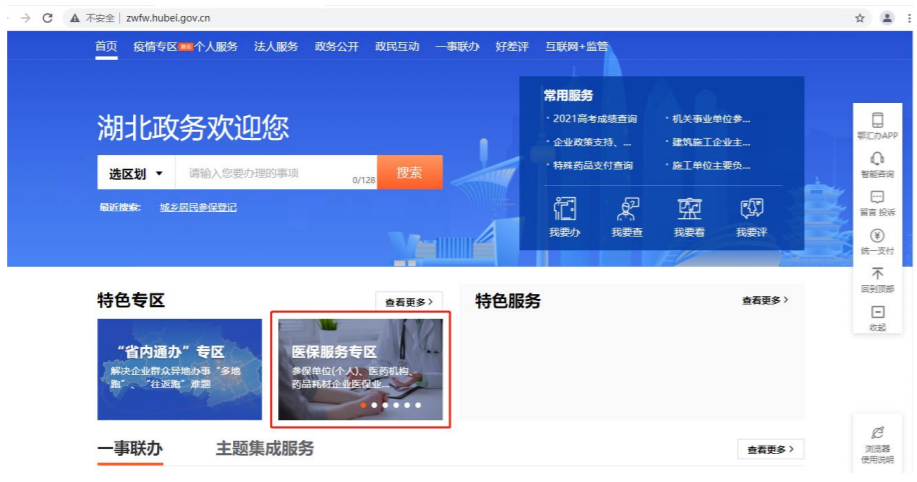
Task: Open the "省内通办"专区 card
Action: 180,369
